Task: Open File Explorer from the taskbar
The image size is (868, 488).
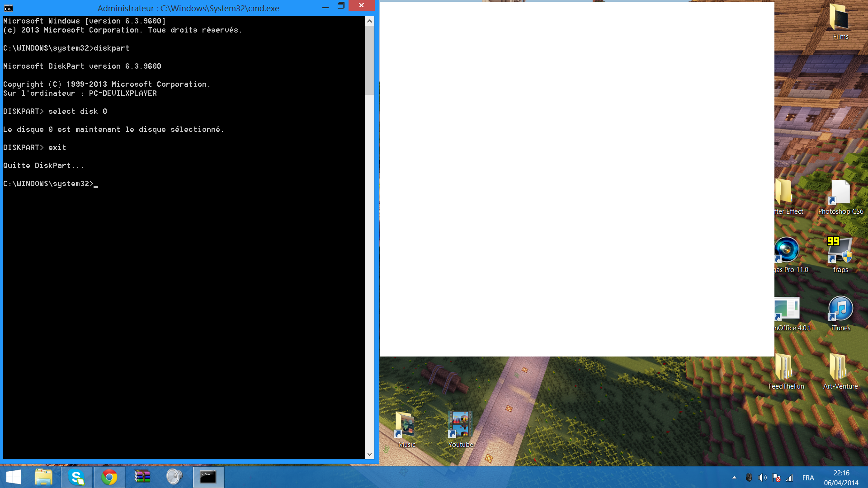Action: (x=43, y=477)
